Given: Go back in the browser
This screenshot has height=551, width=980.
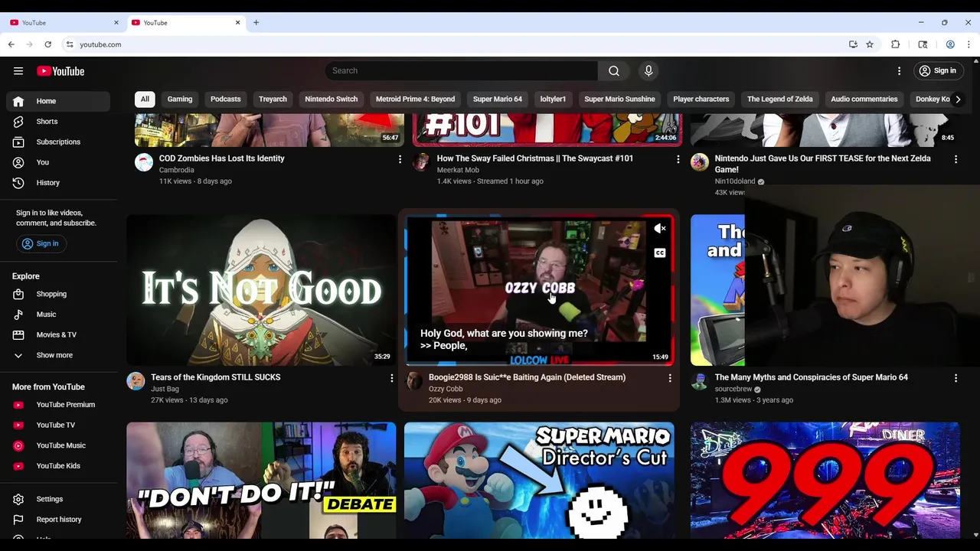Looking at the screenshot, I should (x=11, y=44).
